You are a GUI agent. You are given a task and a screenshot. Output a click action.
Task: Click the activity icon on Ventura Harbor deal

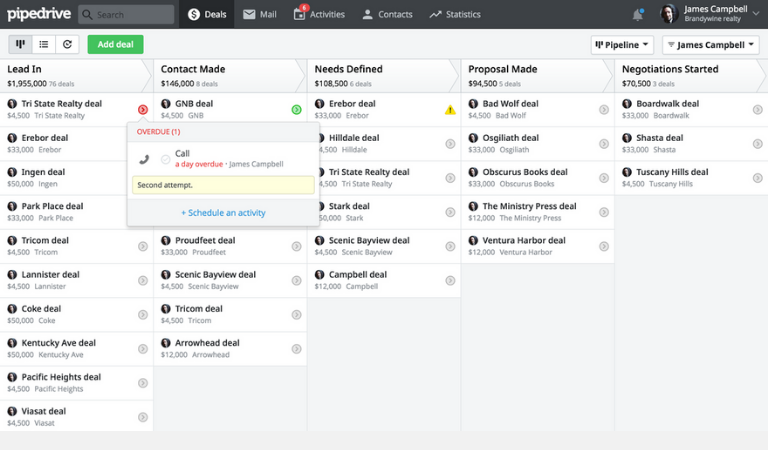pyautogui.click(x=604, y=246)
